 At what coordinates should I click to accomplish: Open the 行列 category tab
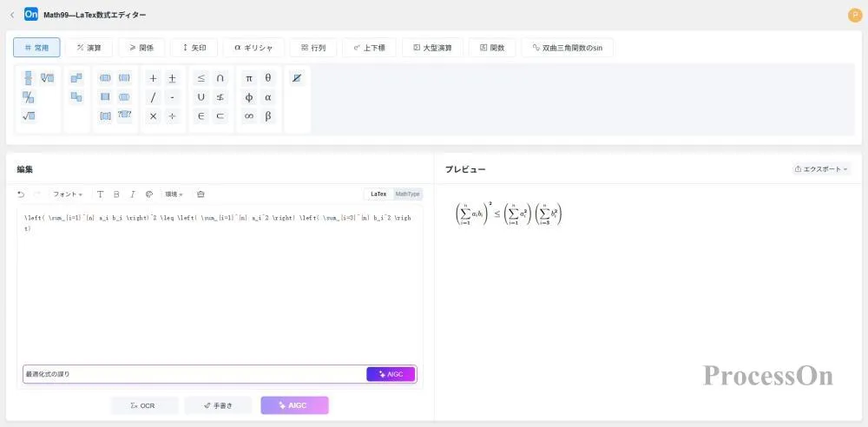(x=312, y=48)
